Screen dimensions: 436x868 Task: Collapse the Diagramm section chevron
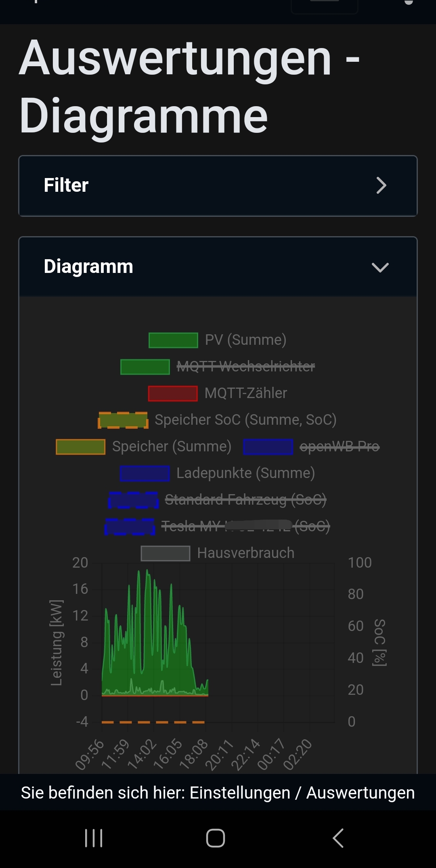pos(380,267)
